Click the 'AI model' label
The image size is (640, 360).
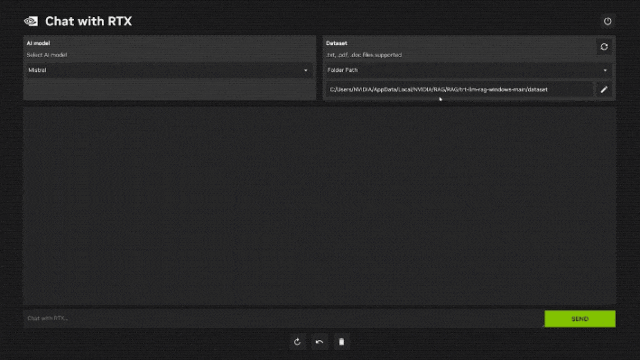coord(38,43)
